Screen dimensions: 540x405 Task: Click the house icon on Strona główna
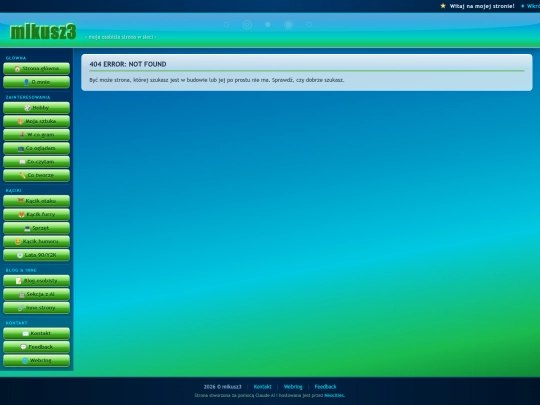pyautogui.click(x=17, y=69)
